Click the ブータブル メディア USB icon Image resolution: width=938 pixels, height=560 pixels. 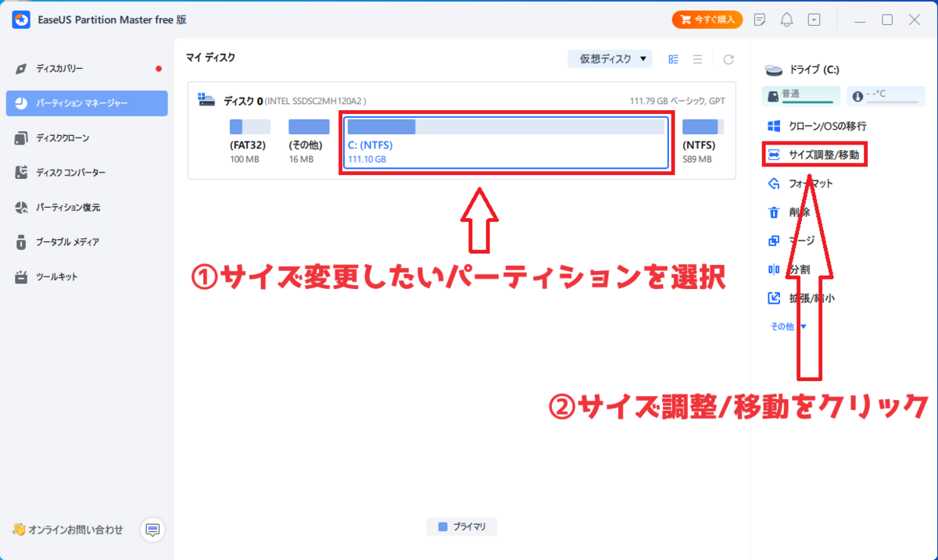click(x=21, y=242)
